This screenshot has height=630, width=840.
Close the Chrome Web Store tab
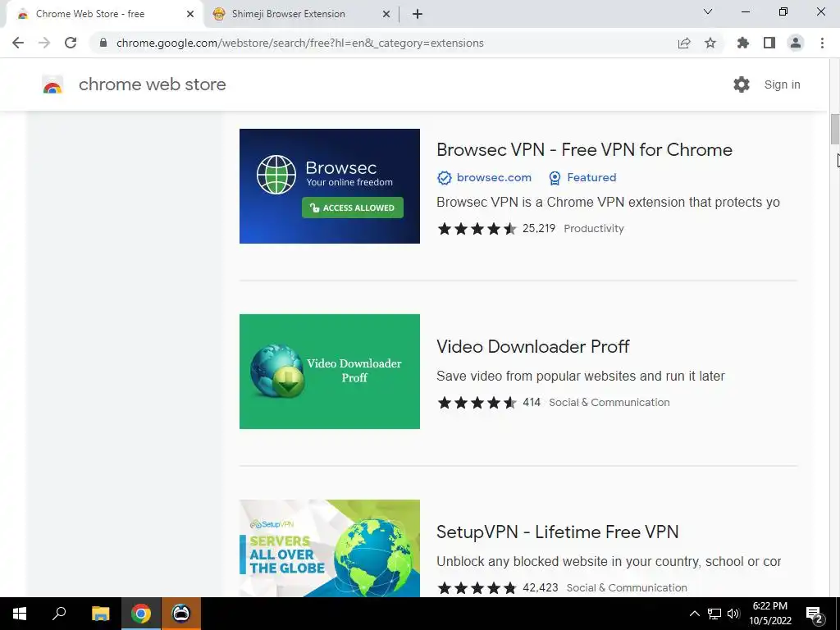190,14
